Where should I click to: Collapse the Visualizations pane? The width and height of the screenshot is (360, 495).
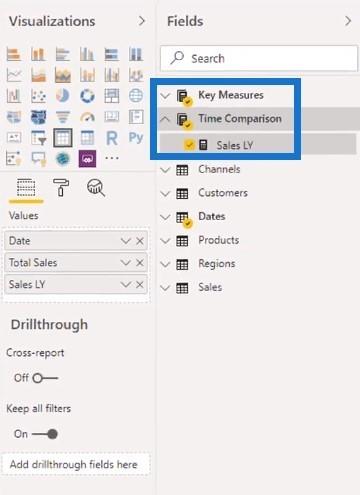pyautogui.click(x=142, y=21)
